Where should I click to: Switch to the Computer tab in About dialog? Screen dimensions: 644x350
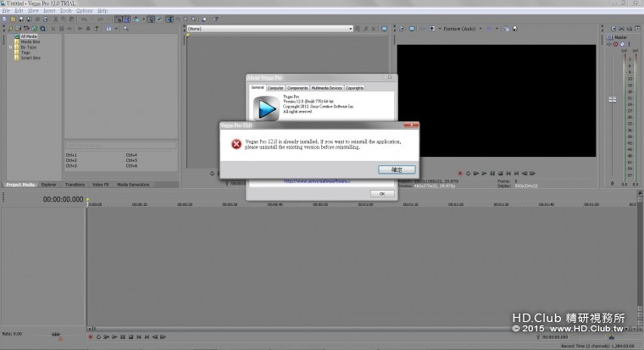point(276,88)
